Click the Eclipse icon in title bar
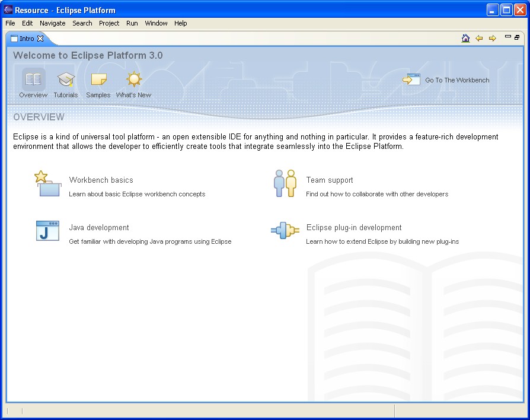This screenshot has height=420, width=530. click(8, 10)
